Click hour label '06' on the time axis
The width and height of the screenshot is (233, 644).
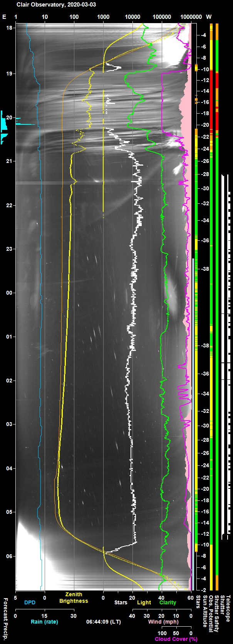coord(9,556)
